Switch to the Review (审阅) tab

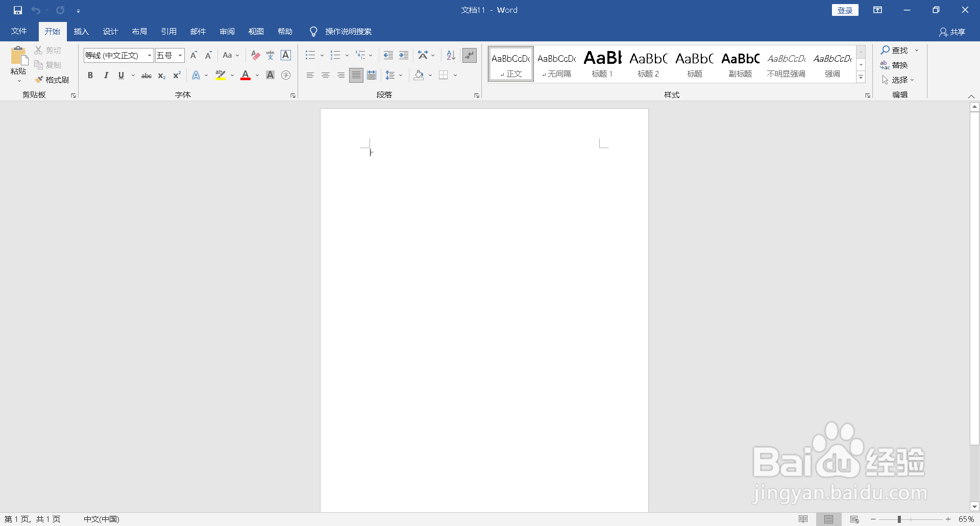tap(227, 32)
